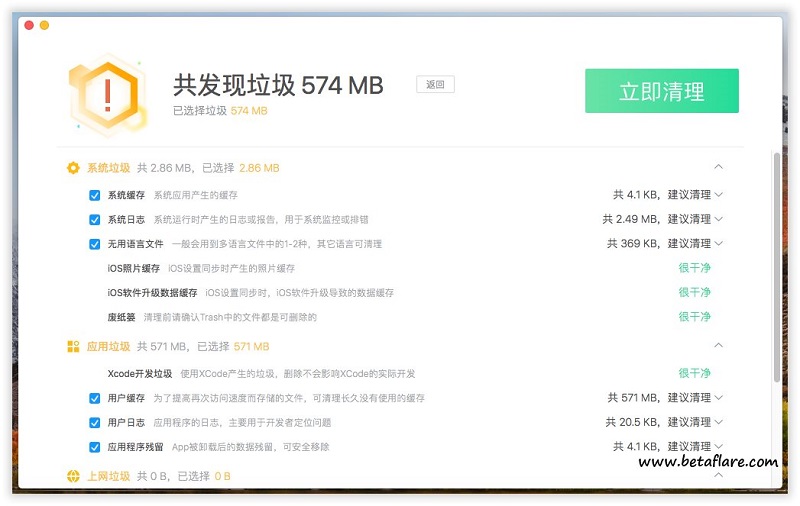Uncheck the 系统缓存 checkbox

[95, 195]
